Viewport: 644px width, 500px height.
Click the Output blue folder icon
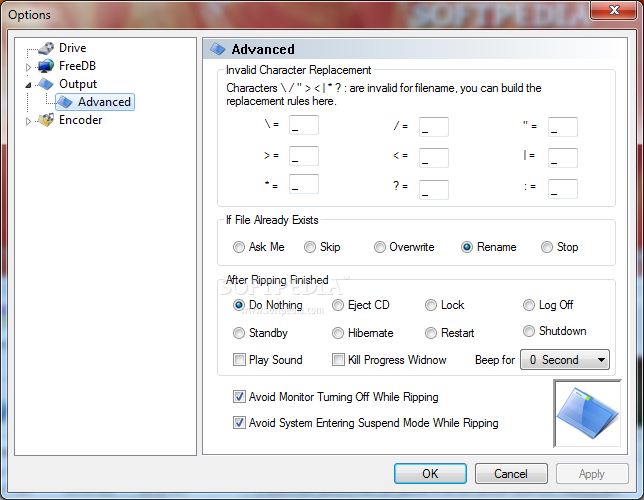(46, 84)
